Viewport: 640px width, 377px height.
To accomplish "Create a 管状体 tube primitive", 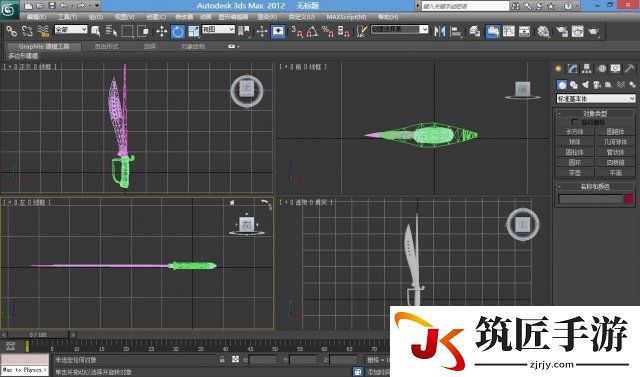I will pyautogui.click(x=616, y=152).
